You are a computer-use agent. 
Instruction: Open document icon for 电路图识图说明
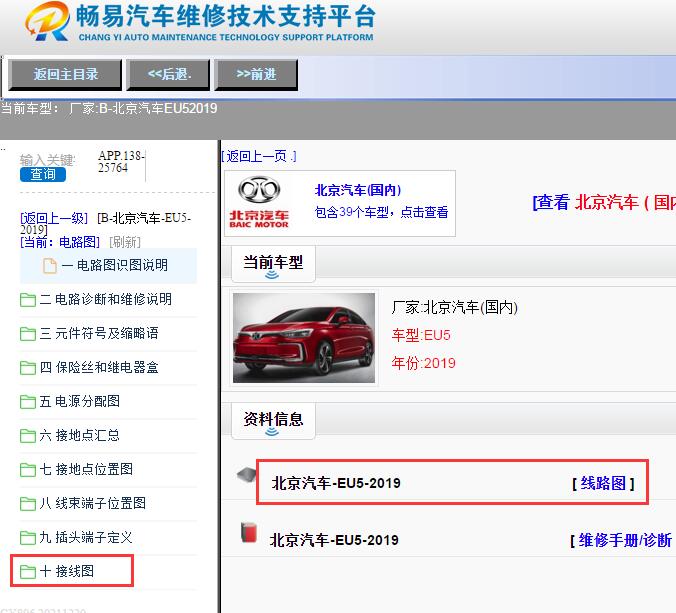pos(50,266)
